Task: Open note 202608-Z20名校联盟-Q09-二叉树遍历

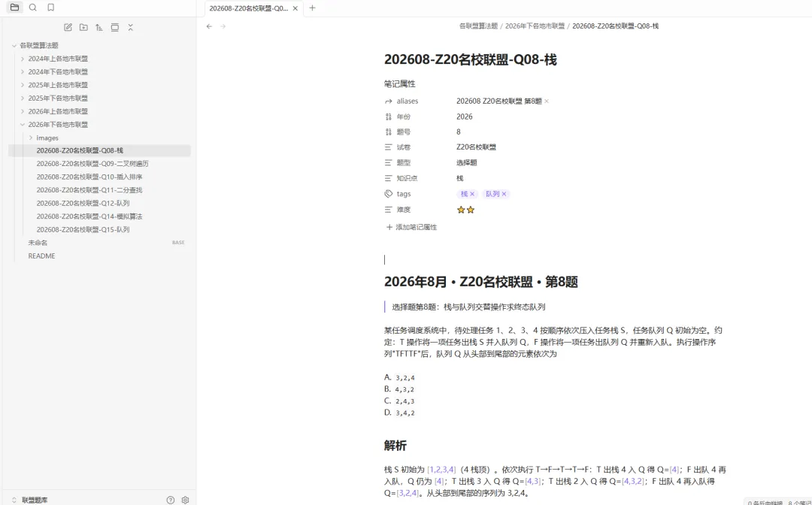Action: pos(92,164)
